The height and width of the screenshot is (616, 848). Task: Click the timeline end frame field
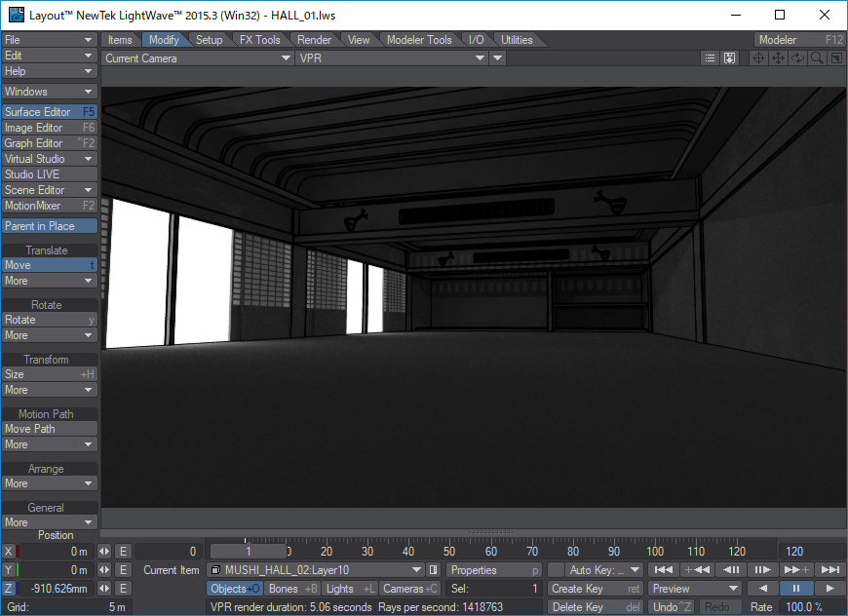point(811,551)
